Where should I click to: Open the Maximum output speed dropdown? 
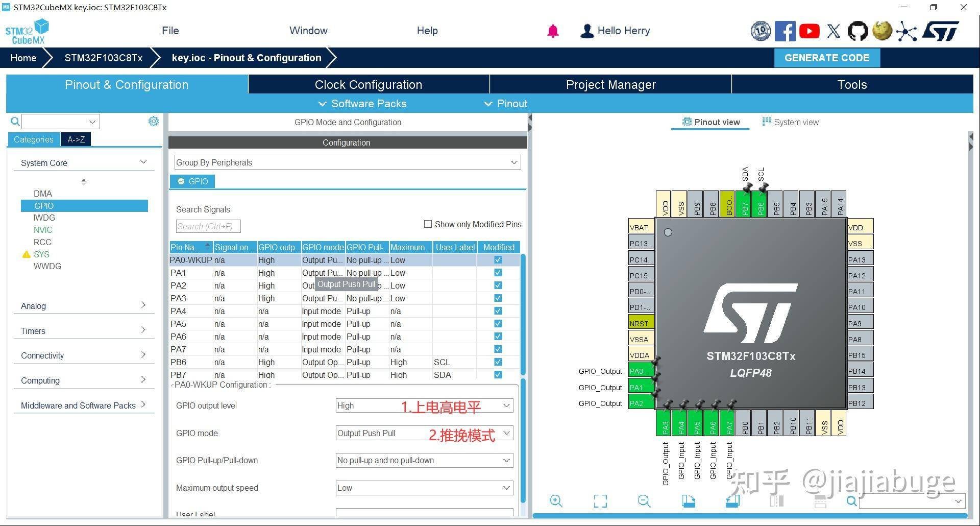(x=424, y=488)
